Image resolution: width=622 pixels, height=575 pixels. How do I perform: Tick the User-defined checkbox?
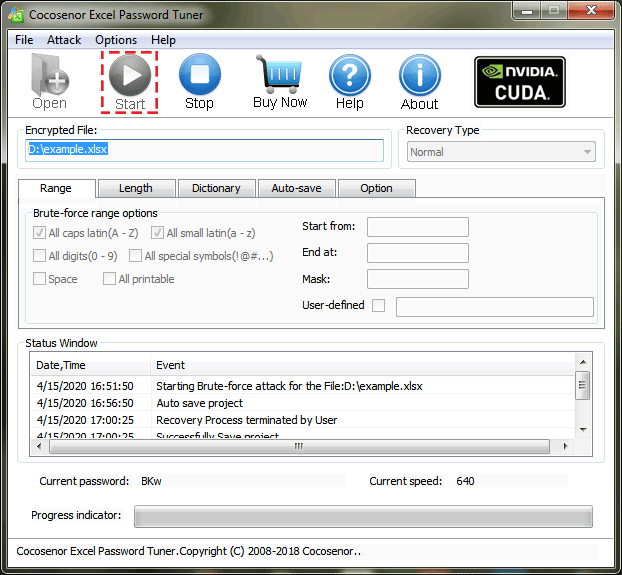click(378, 305)
